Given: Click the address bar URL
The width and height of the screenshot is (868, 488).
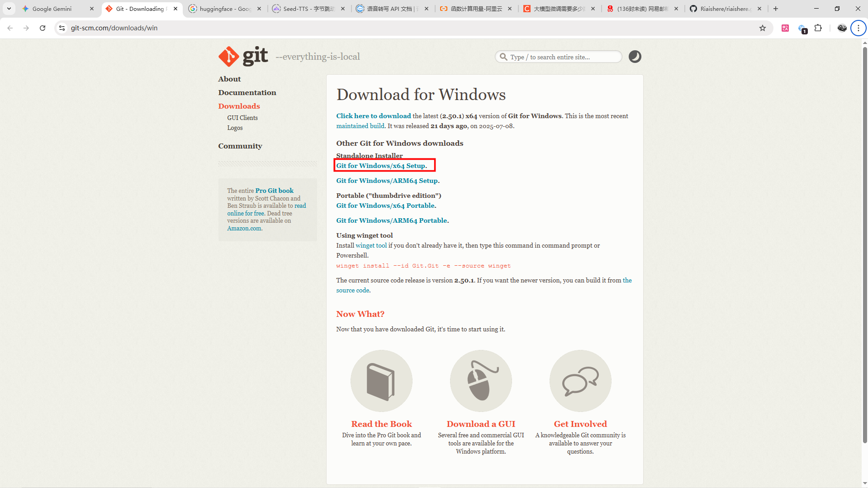Looking at the screenshot, I should (x=114, y=28).
